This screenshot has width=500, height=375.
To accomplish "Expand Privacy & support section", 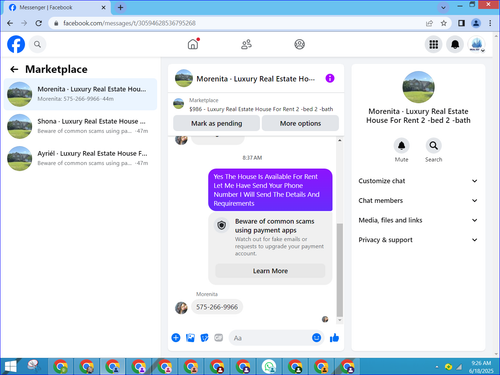I will click(418, 240).
